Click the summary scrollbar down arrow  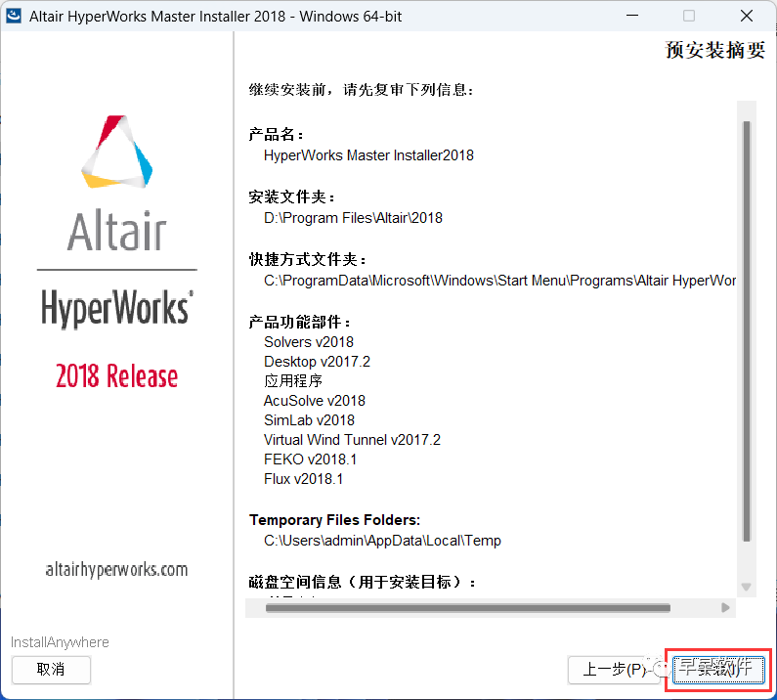747,587
